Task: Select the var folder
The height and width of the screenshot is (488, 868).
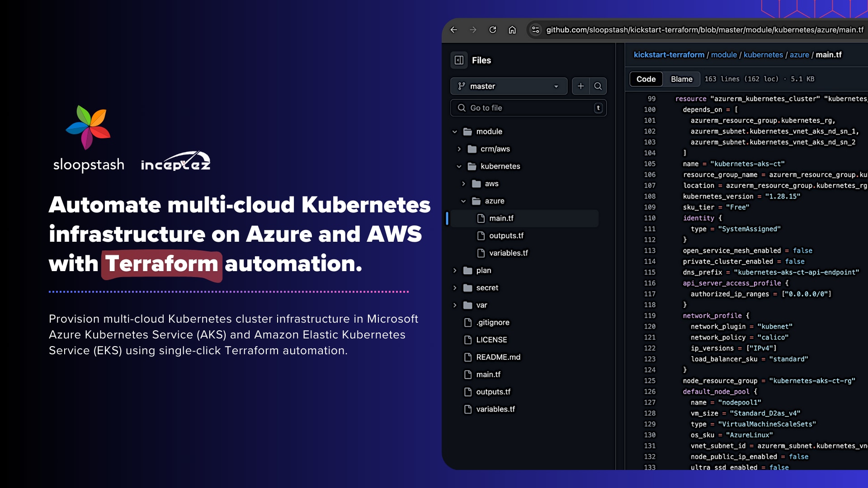Action: pyautogui.click(x=481, y=305)
